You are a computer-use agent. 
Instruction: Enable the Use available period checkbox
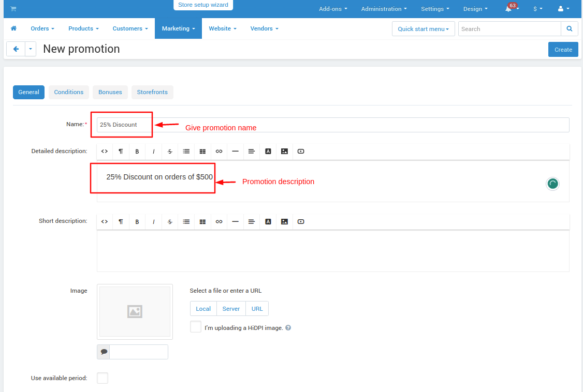tap(103, 378)
